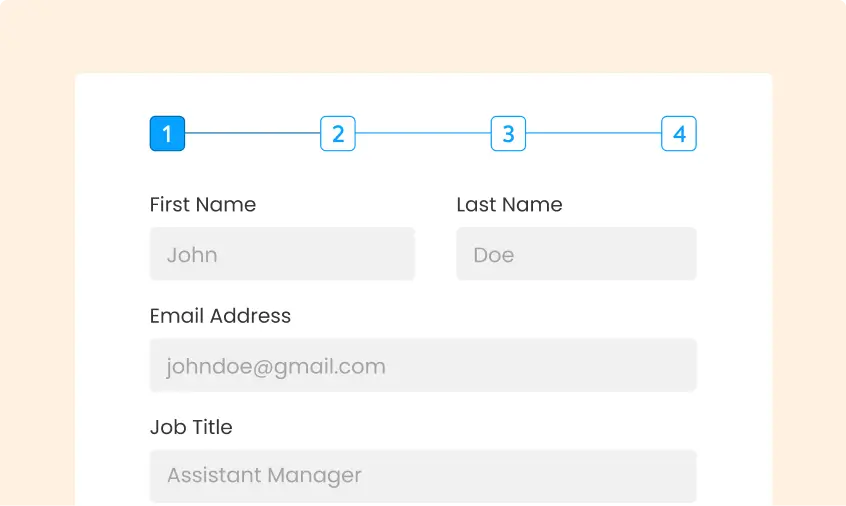Click the "First Name" label

(203, 205)
